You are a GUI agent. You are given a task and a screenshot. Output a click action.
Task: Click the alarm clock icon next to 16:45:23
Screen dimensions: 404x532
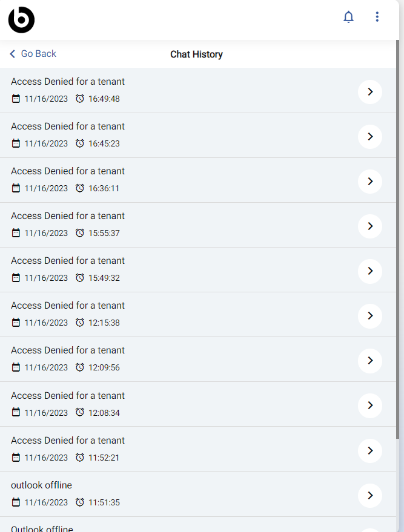tap(80, 143)
